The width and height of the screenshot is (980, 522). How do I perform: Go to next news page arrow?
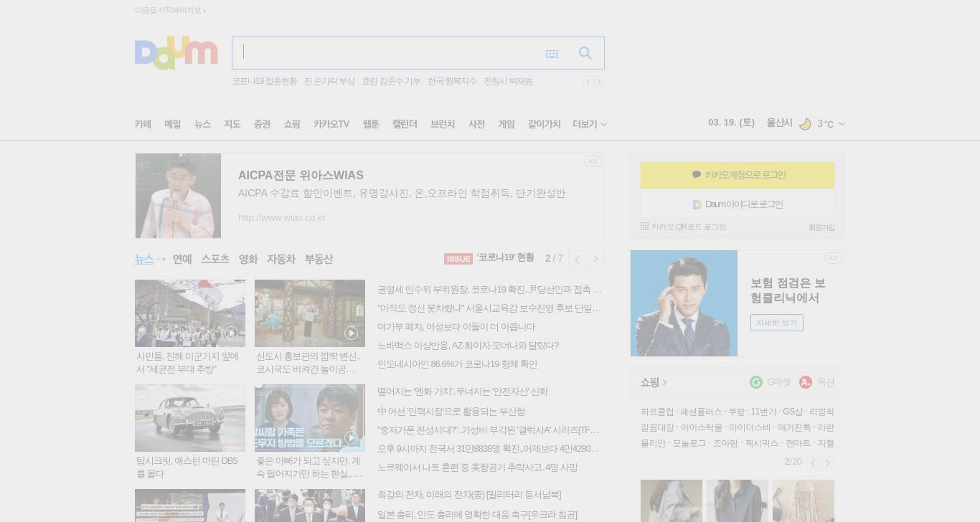pos(595,259)
